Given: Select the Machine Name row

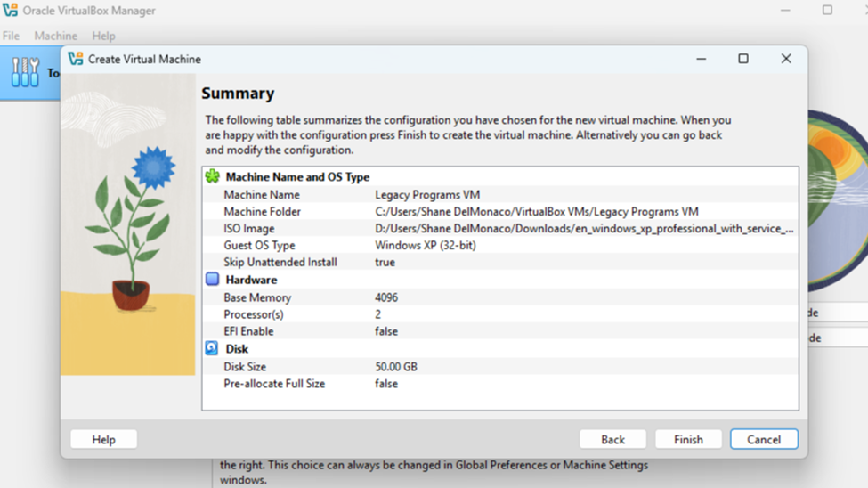Looking at the screenshot, I should [499, 194].
